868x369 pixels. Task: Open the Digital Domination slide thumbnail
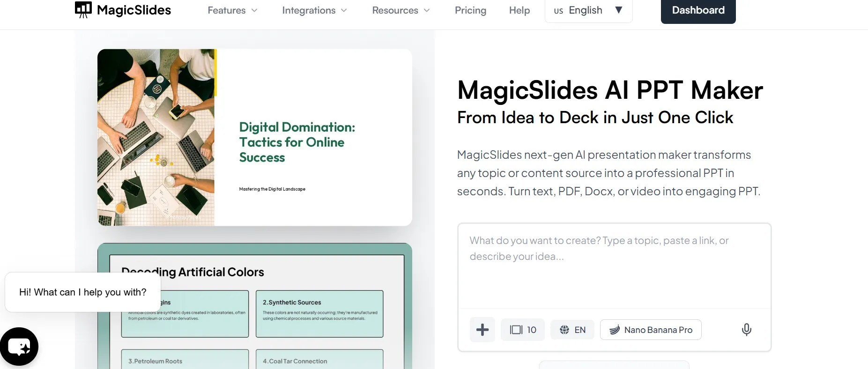click(x=255, y=137)
